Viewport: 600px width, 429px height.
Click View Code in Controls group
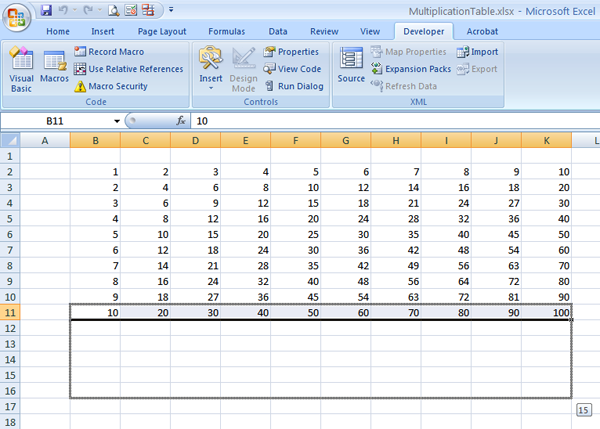(x=292, y=69)
